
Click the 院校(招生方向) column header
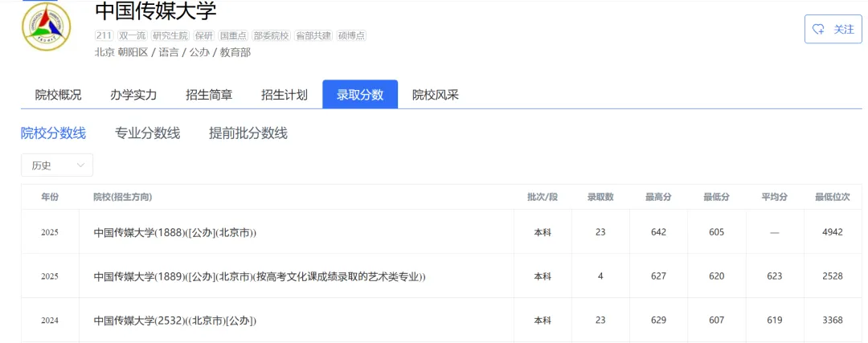click(123, 197)
